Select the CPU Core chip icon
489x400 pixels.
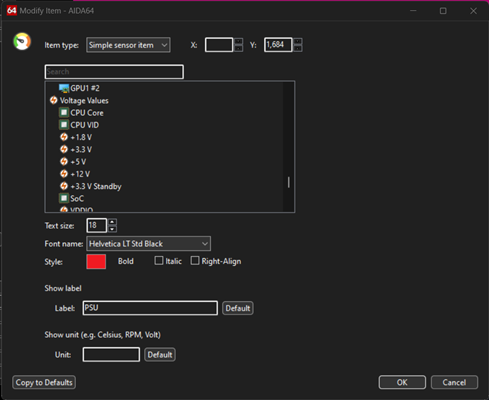click(x=64, y=113)
